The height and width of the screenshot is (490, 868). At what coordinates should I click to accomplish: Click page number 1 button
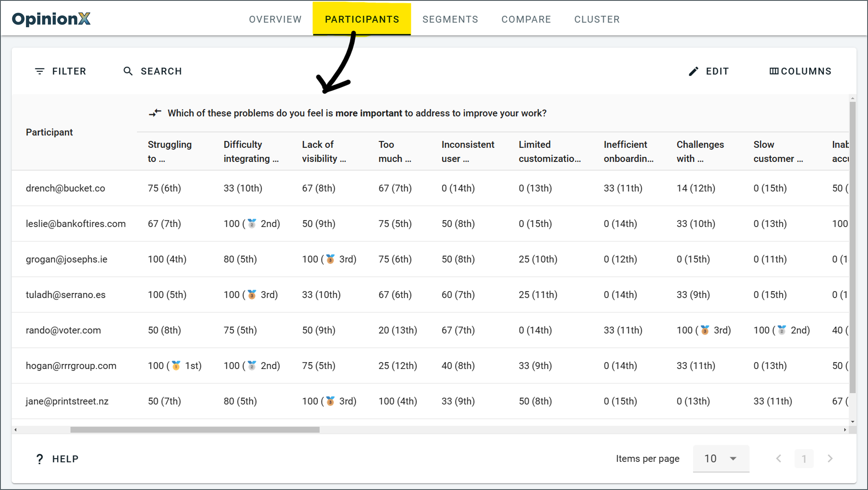tap(804, 458)
